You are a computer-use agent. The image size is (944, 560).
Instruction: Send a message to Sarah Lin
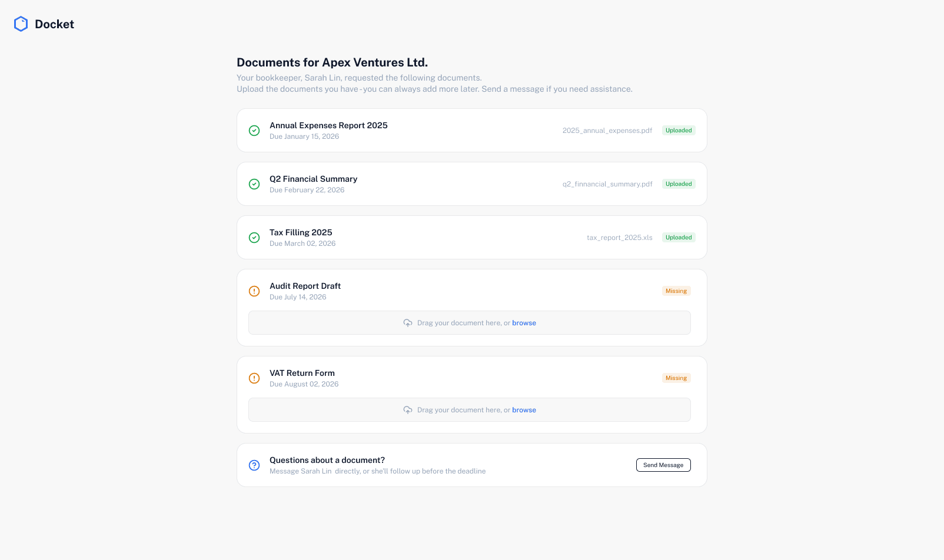point(663,465)
